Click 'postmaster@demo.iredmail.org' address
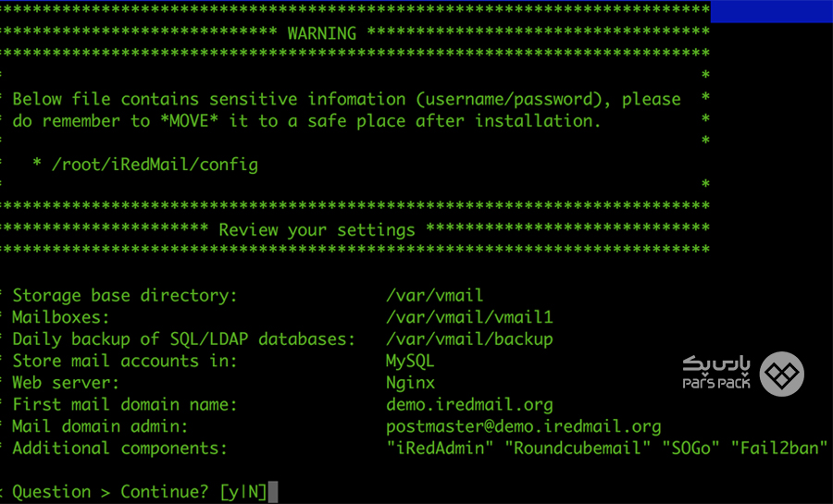The height and width of the screenshot is (504, 833). tap(524, 426)
